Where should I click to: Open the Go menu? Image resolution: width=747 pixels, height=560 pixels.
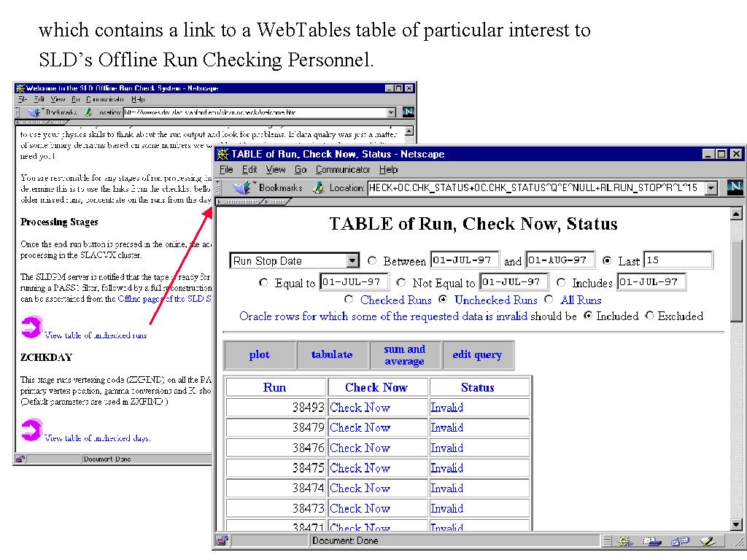pyautogui.click(x=301, y=169)
